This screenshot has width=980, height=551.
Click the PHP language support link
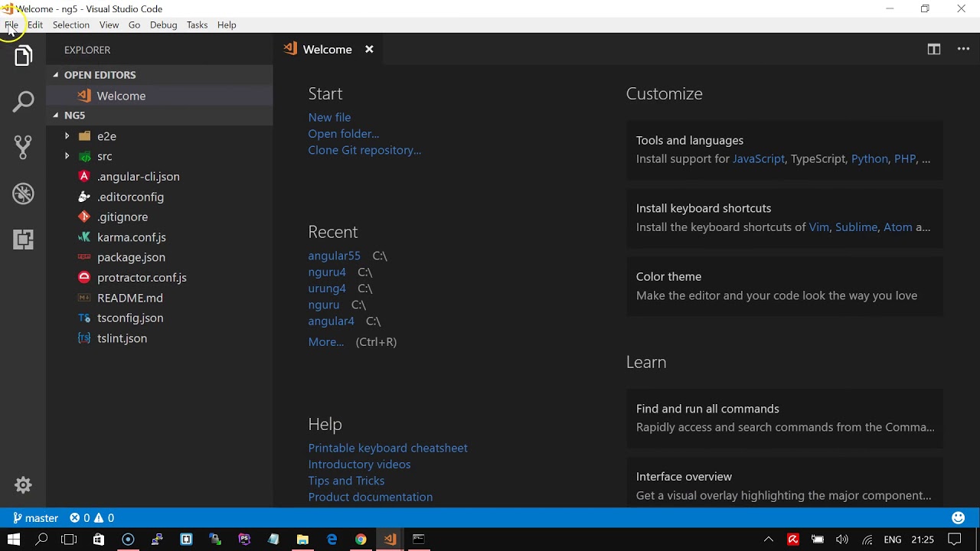point(905,159)
